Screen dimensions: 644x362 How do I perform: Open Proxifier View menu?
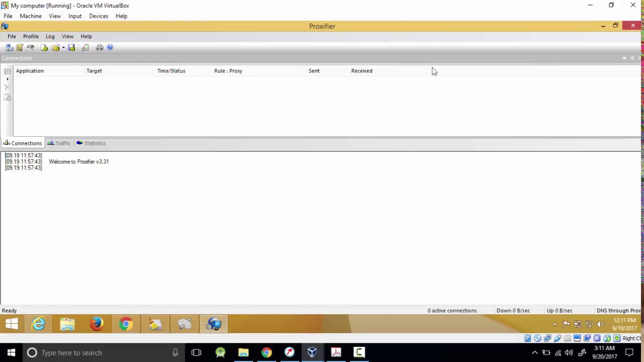67,36
